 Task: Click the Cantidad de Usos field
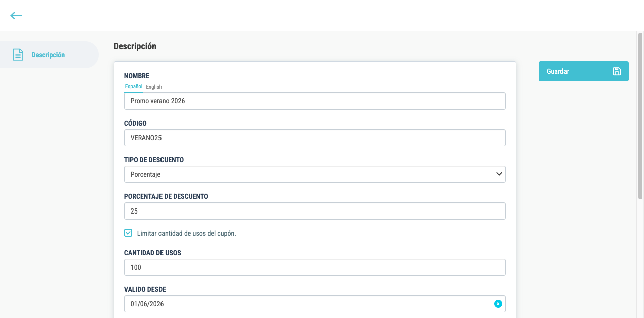[x=315, y=267]
